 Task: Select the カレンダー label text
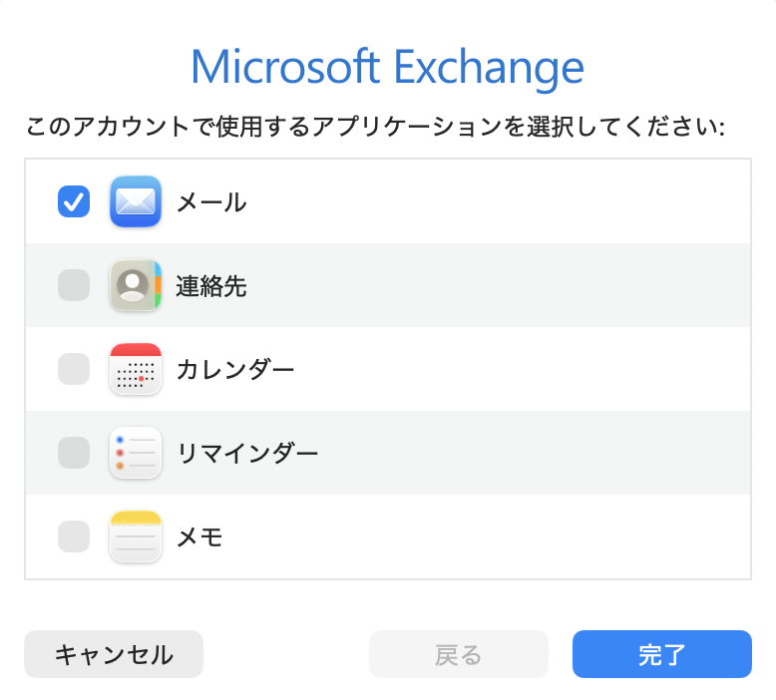pyautogui.click(x=235, y=370)
